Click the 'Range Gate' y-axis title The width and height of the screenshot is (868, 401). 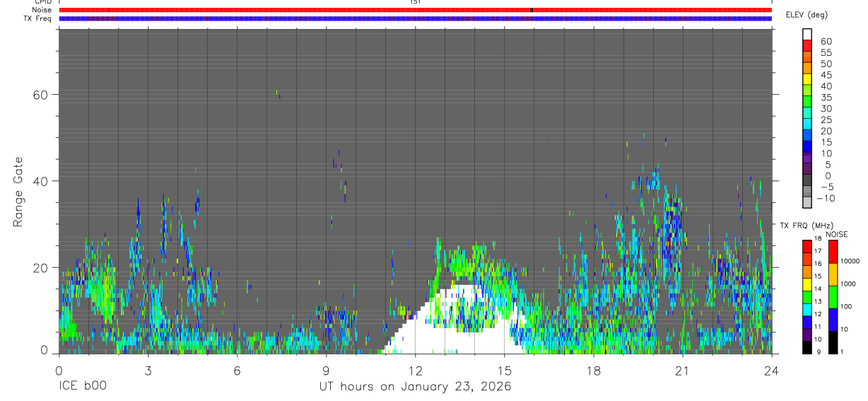pos(18,192)
